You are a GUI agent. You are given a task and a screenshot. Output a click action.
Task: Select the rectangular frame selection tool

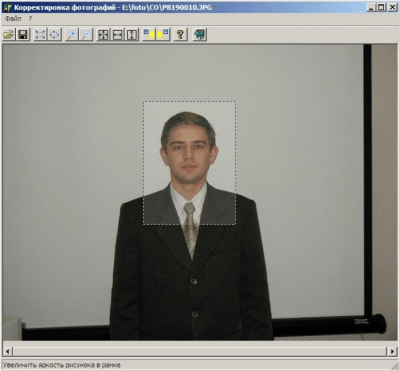coord(40,34)
